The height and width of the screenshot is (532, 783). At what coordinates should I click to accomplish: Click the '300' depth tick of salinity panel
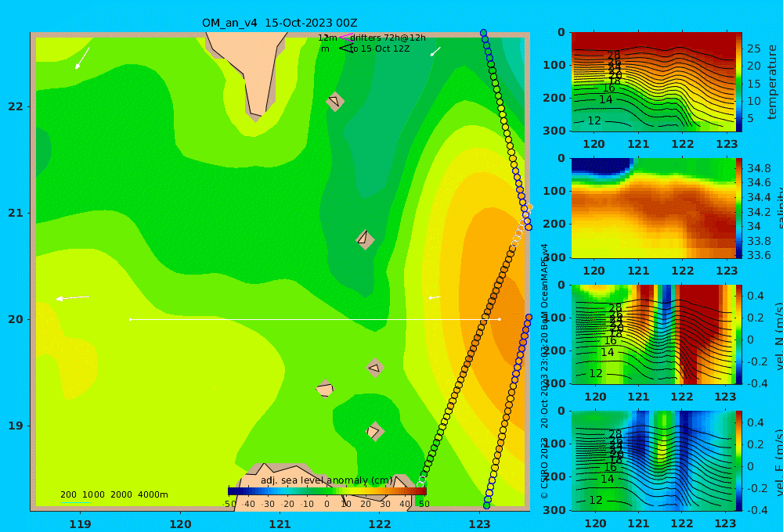click(554, 257)
